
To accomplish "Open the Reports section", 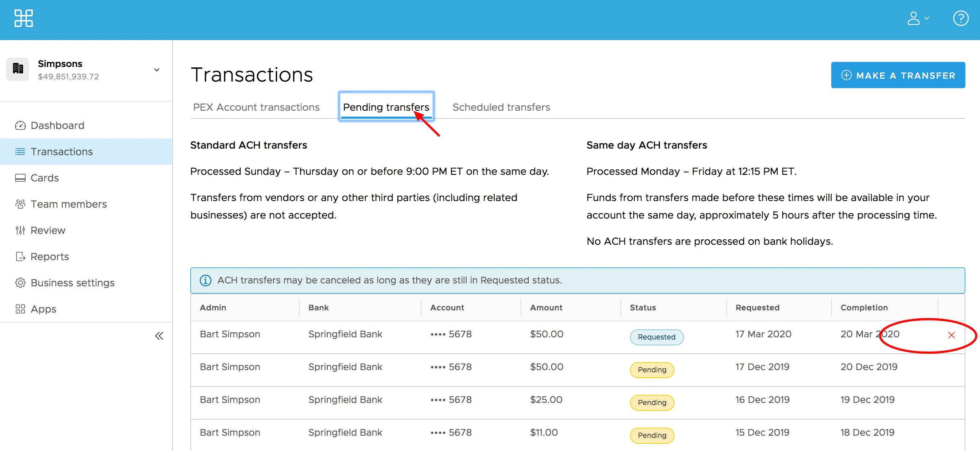I will 50,257.
